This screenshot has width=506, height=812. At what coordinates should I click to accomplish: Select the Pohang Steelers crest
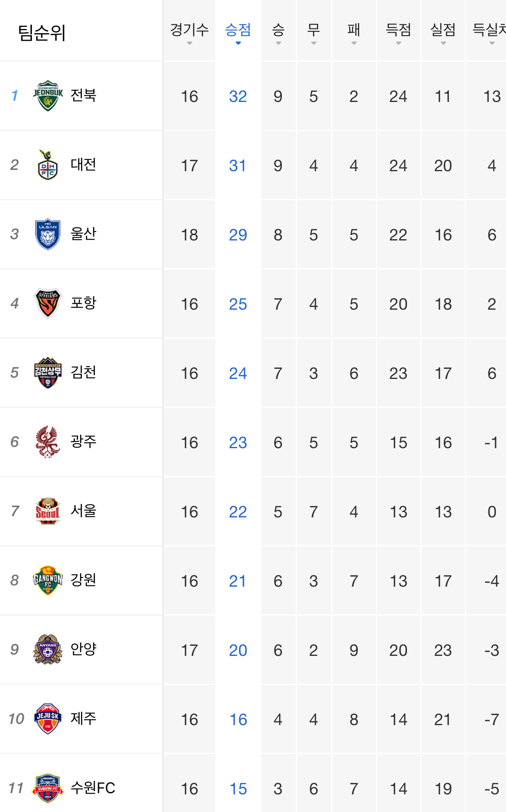(48, 303)
